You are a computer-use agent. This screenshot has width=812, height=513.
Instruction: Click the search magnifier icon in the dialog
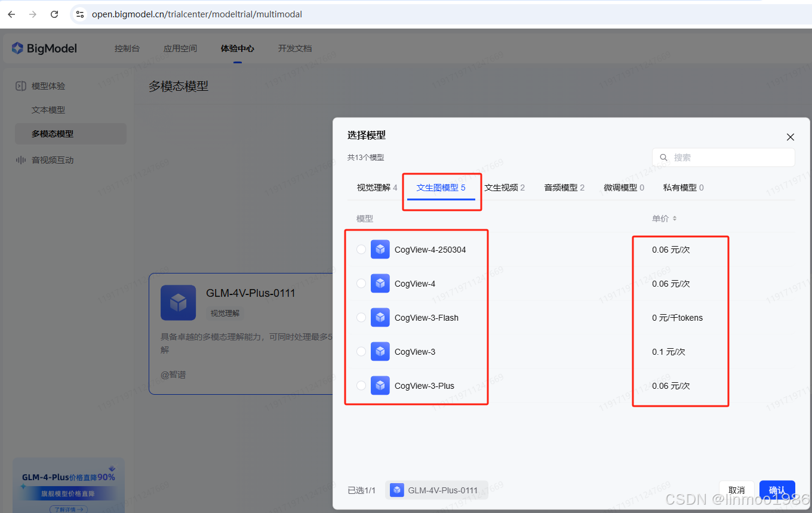pos(664,158)
